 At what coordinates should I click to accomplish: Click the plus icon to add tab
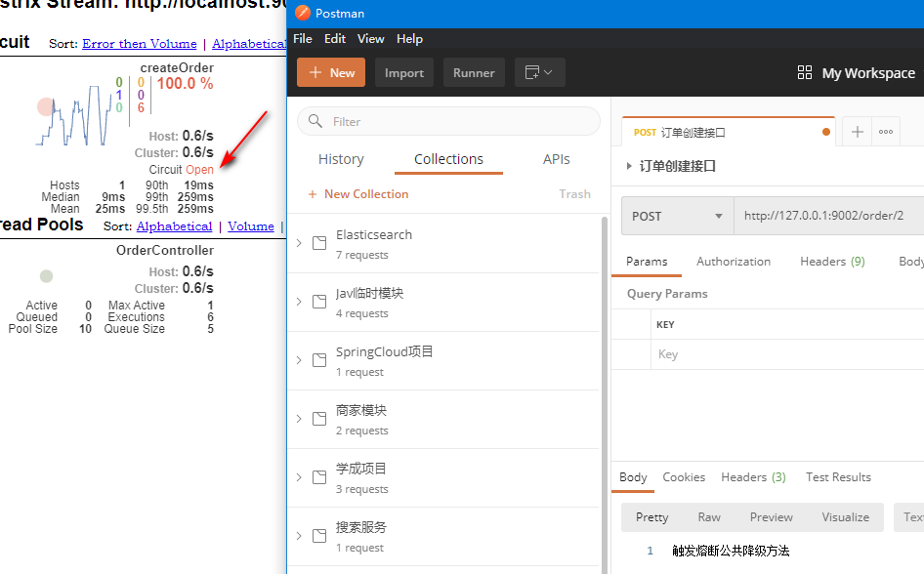858,132
